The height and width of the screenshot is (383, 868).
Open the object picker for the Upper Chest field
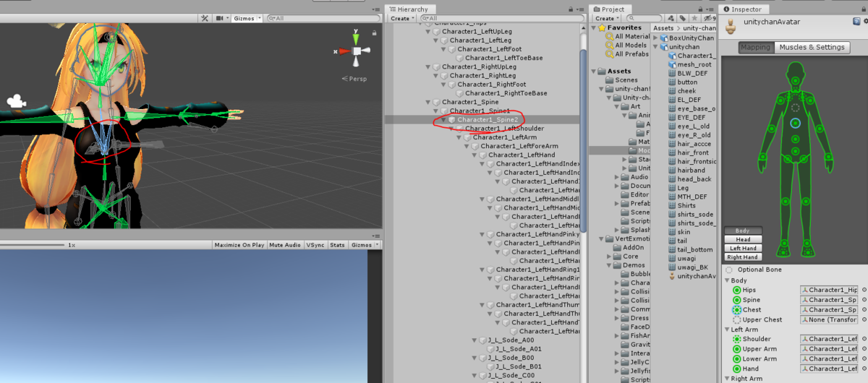coord(864,320)
